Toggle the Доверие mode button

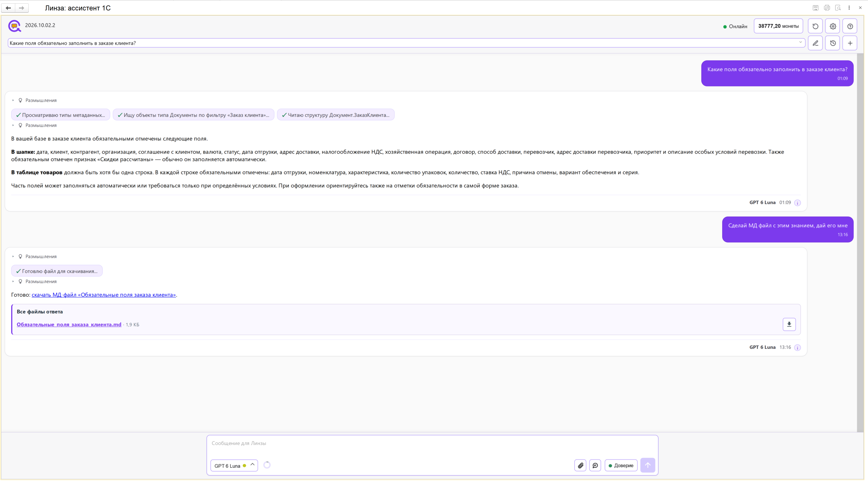point(621,465)
